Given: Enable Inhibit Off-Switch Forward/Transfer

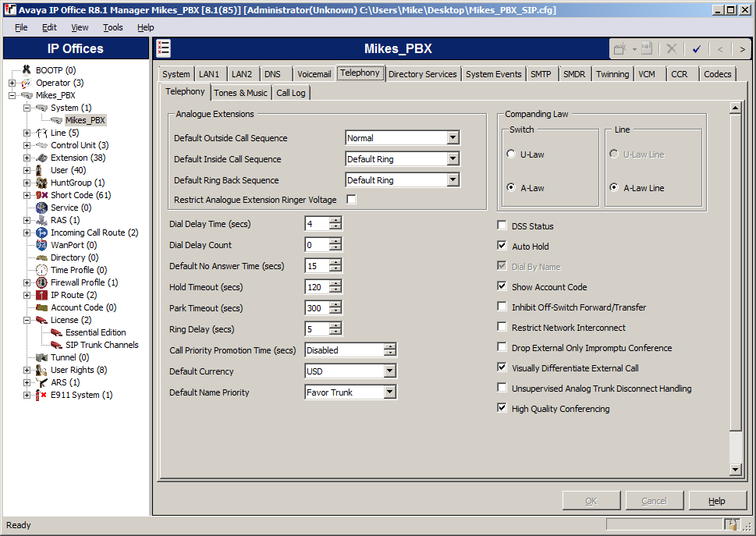Looking at the screenshot, I should coord(502,306).
